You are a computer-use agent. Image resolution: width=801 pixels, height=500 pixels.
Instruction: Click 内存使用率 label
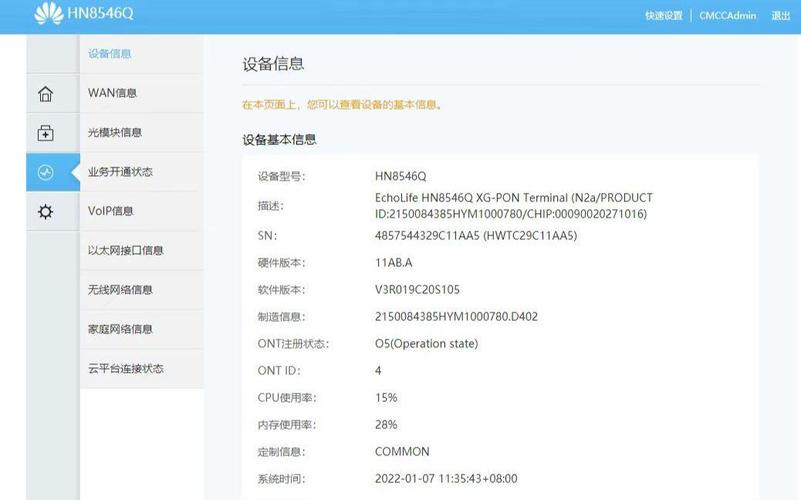287,425
